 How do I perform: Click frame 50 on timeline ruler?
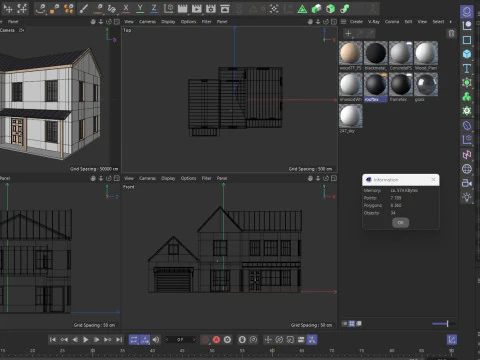212,351
